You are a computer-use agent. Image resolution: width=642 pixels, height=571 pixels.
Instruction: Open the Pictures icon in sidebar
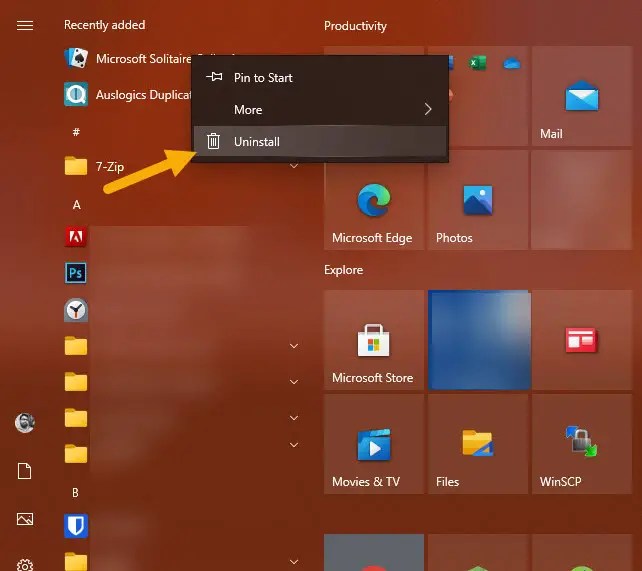coord(25,518)
